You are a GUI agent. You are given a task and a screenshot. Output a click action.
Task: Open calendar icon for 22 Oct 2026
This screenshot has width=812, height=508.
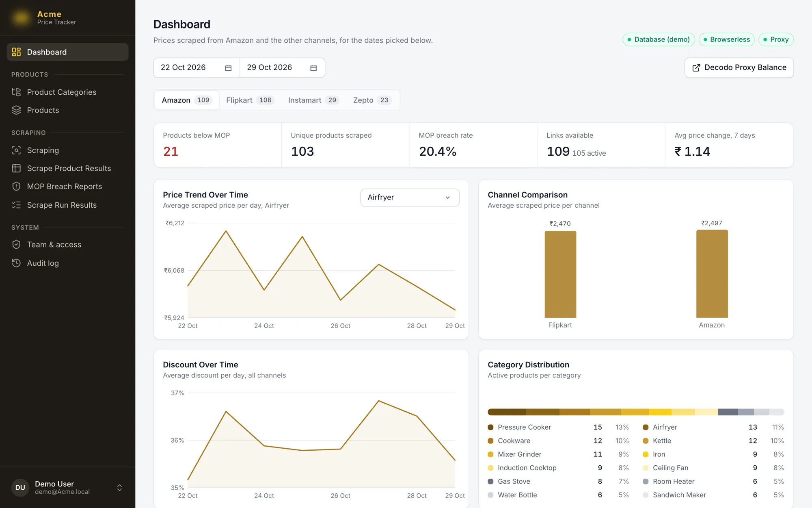pyautogui.click(x=228, y=68)
